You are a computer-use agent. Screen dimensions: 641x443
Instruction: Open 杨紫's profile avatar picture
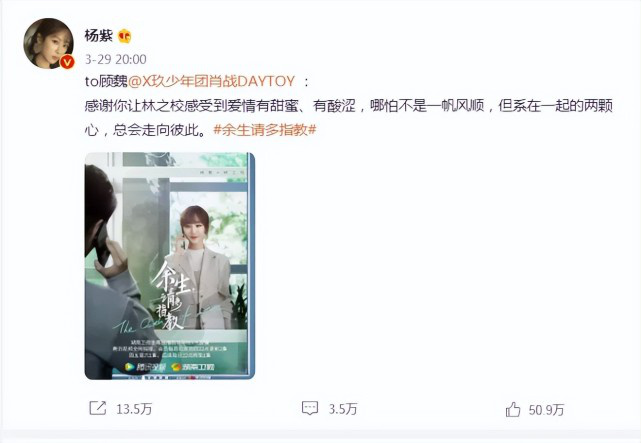point(49,43)
